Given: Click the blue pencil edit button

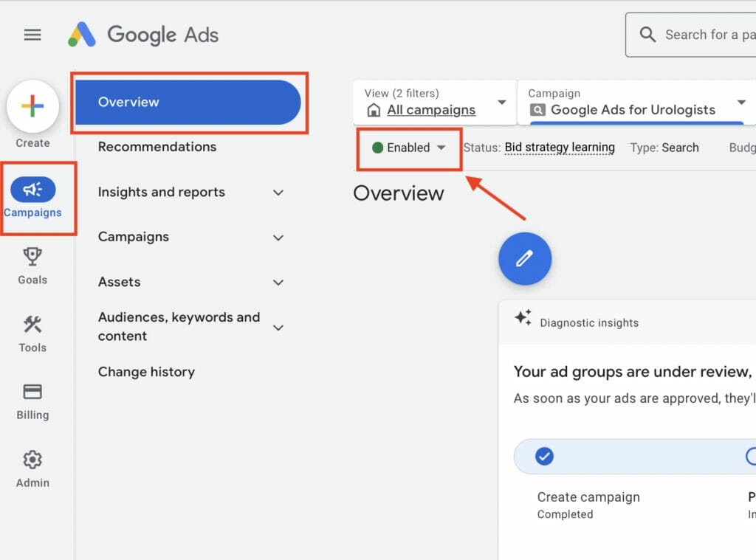Looking at the screenshot, I should click(525, 258).
